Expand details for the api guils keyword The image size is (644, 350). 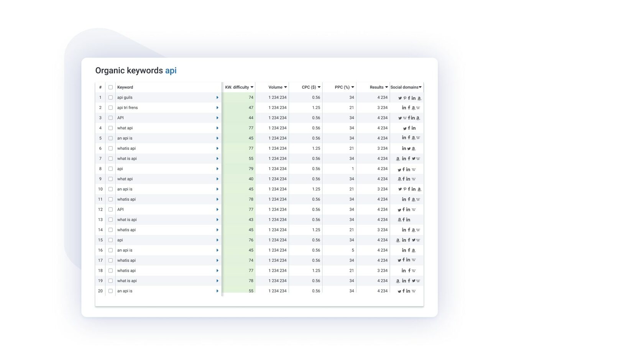click(217, 97)
